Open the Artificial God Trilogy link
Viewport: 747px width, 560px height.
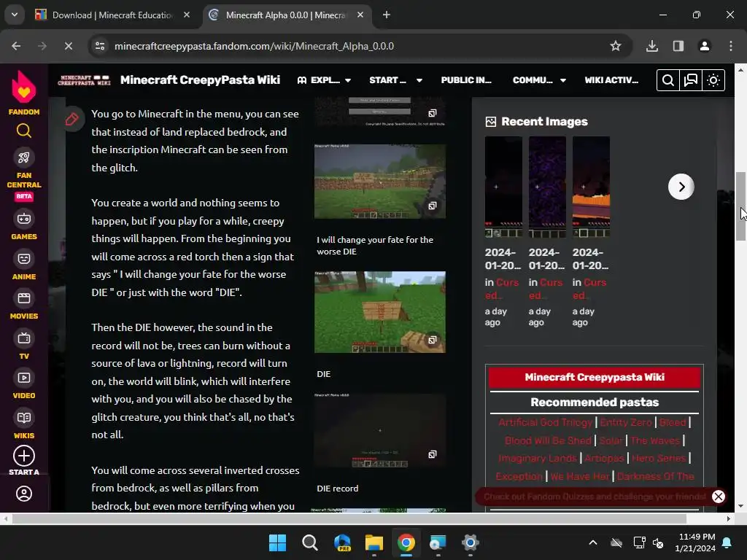(x=545, y=422)
